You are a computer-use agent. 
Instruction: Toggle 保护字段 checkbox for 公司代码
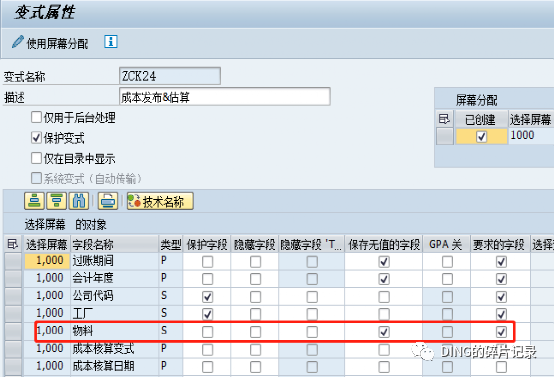[207, 297]
